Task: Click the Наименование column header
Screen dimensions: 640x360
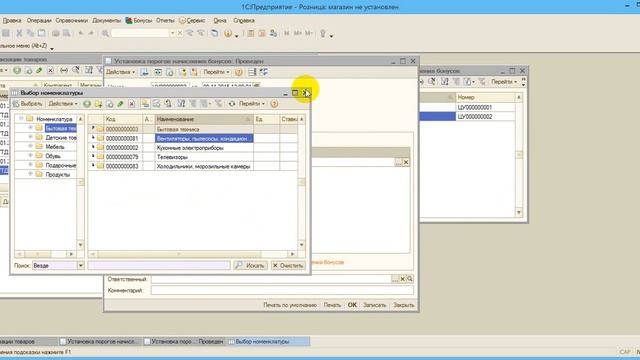Action: tap(204, 119)
